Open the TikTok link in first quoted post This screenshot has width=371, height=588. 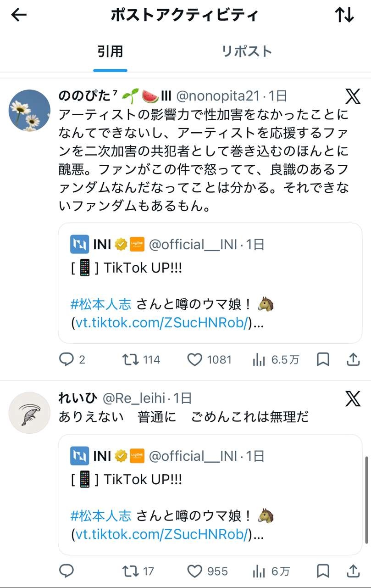(162, 323)
